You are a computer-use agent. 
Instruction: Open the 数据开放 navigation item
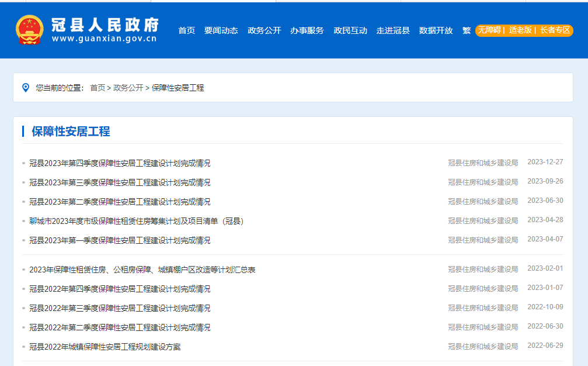click(x=436, y=30)
